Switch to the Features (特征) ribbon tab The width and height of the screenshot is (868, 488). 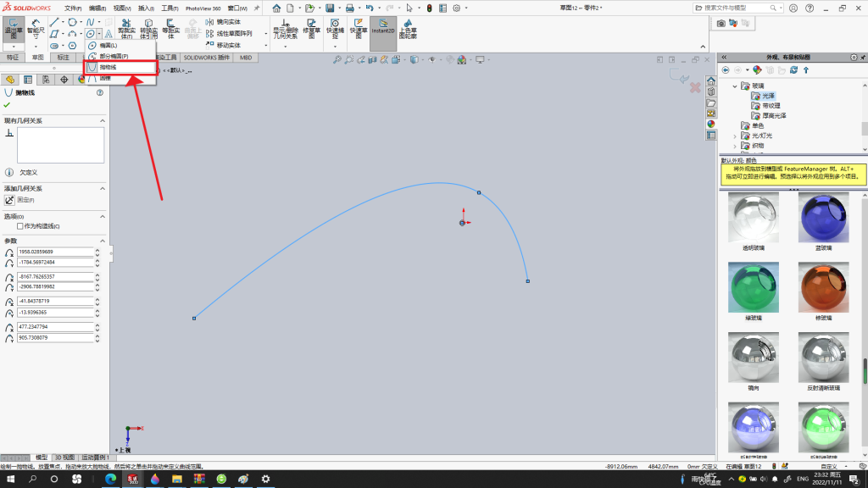pyautogui.click(x=12, y=58)
